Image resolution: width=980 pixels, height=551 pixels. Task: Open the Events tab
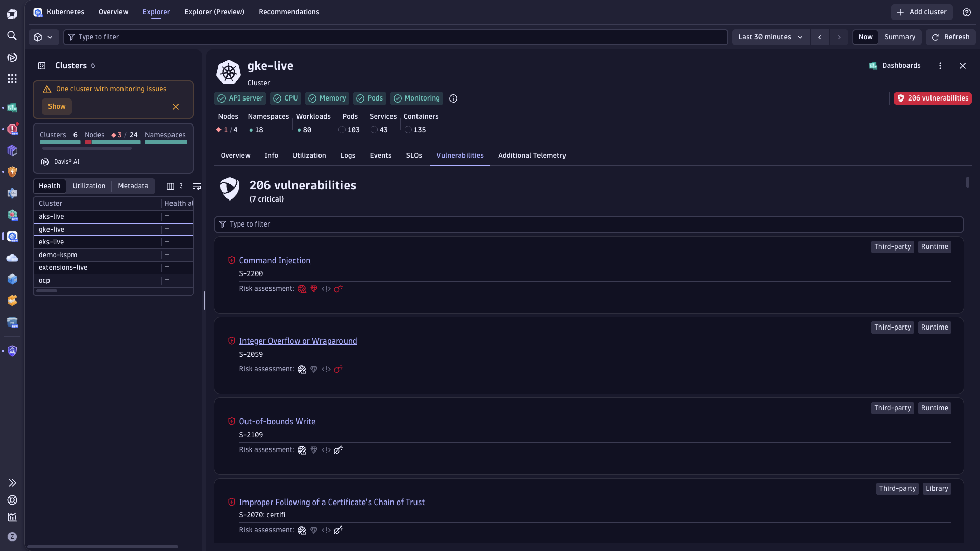pyautogui.click(x=380, y=156)
